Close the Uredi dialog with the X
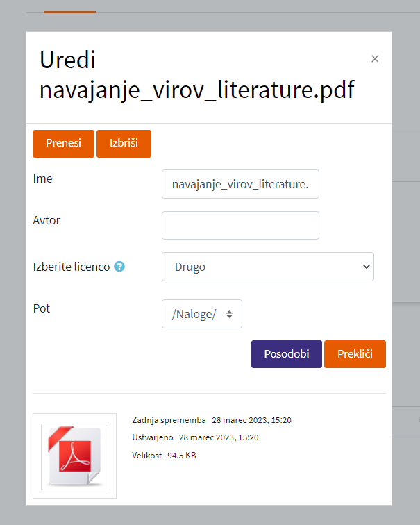420x525 pixels. tap(375, 59)
